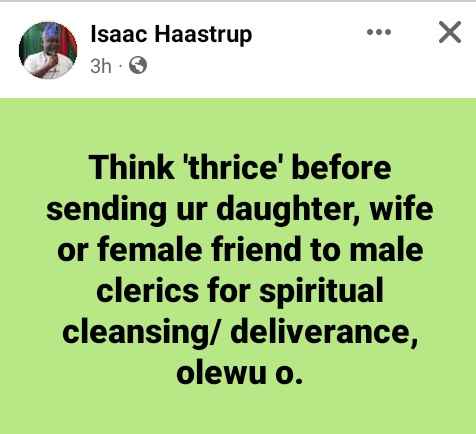Viewport: 476px width, 434px height.
Task: Click the line "clerics for spiritual"
Action: [x=240, y=292]
